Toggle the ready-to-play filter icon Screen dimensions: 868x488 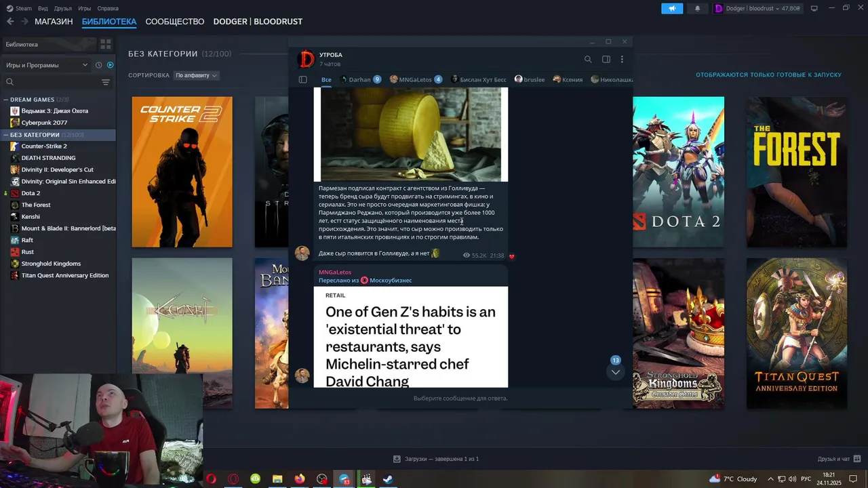[111, 65]
